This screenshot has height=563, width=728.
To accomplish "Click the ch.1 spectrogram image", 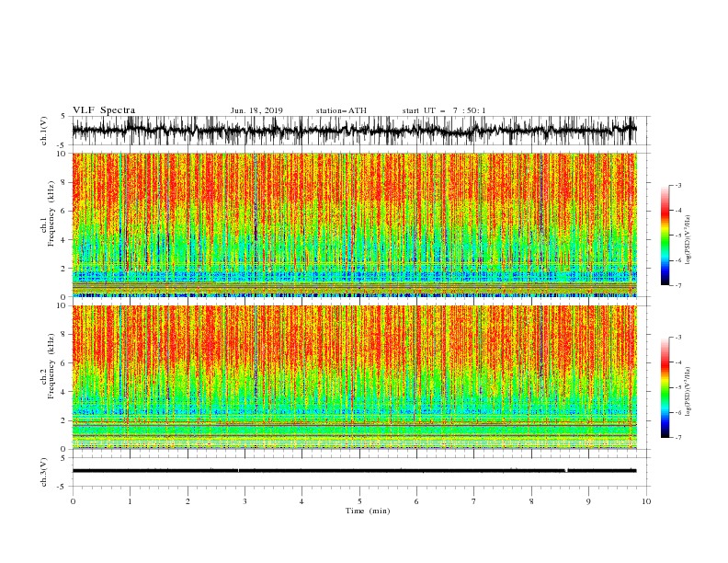I will (354, 224).
